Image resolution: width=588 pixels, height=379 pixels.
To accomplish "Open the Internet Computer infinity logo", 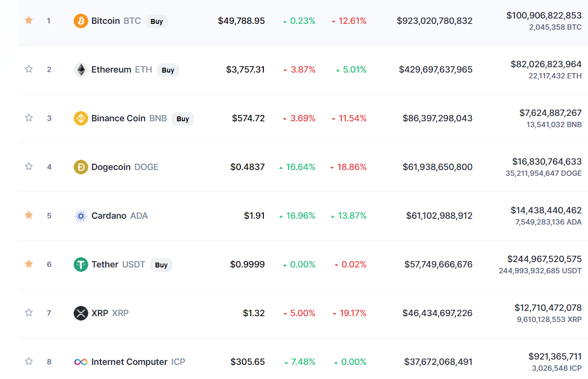I will [x=80, y=362].
